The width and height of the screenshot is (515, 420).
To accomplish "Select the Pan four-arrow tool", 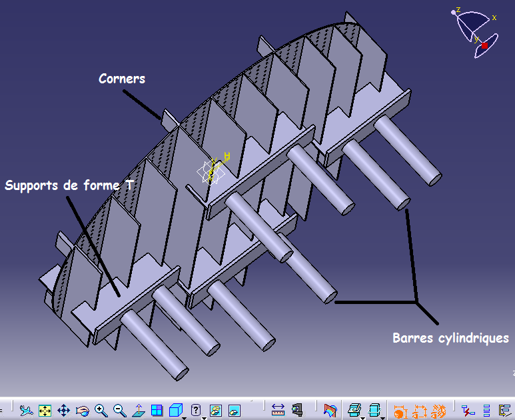I will coord(64,411).
